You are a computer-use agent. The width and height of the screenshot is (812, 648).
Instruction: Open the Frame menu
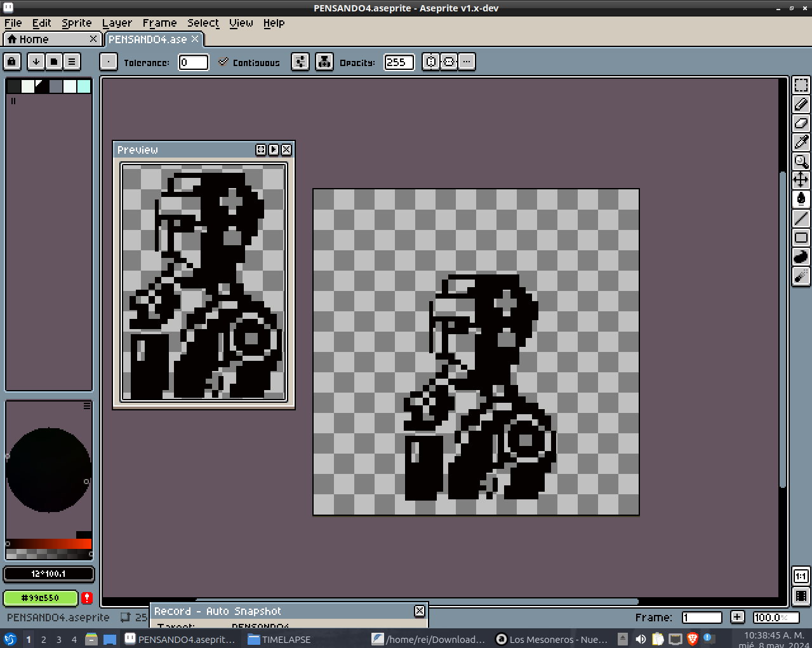click(x=160, y=23)
